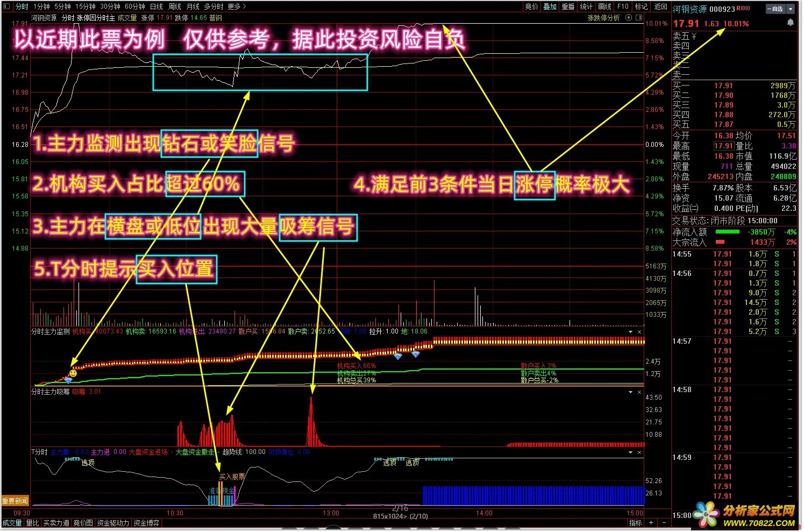Click the 换手 value 7.87%
The image size is (804, 532).
pyautogui.click(x=723, y=188)
